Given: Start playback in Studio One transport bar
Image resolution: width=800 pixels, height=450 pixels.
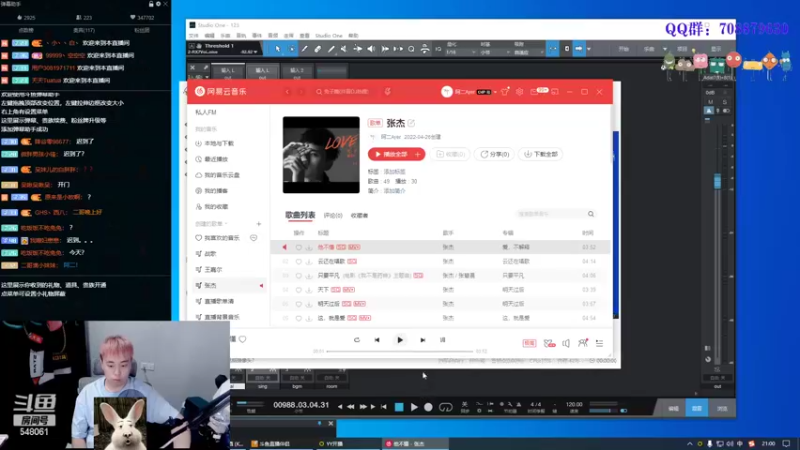Looking at the screenshot, I should point(414,407).
